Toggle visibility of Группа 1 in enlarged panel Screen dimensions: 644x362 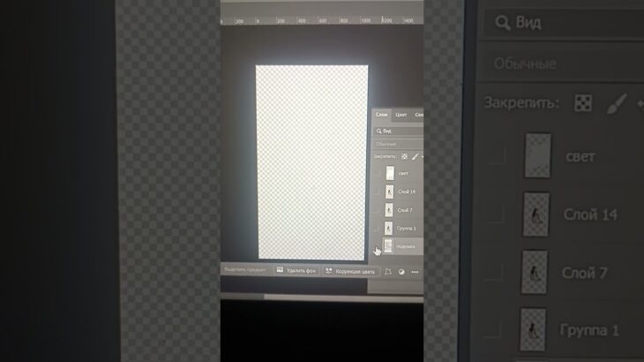[x=493, y=330]
